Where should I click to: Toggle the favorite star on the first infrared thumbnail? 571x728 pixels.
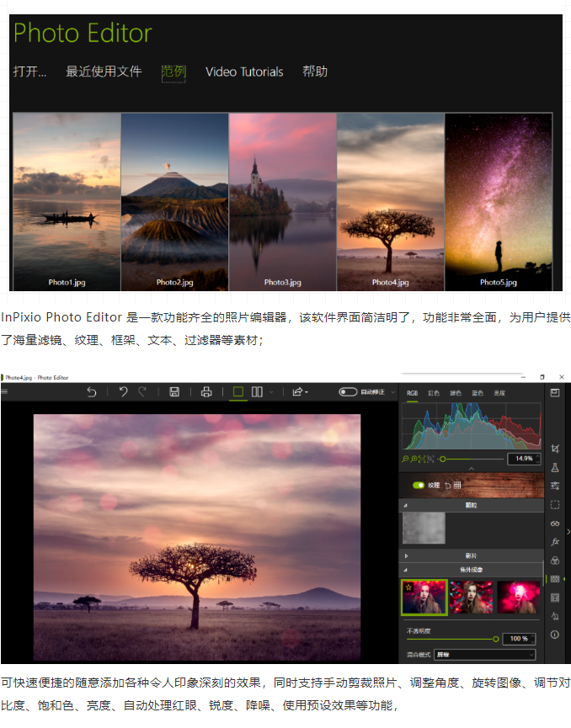click(408, 587)
